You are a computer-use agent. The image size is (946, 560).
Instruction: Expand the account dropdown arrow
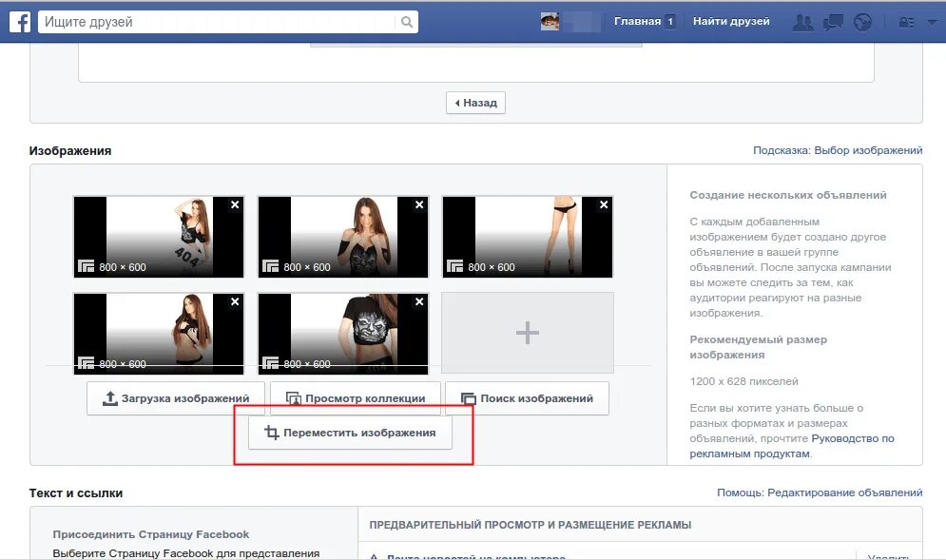tap(932, 22)
